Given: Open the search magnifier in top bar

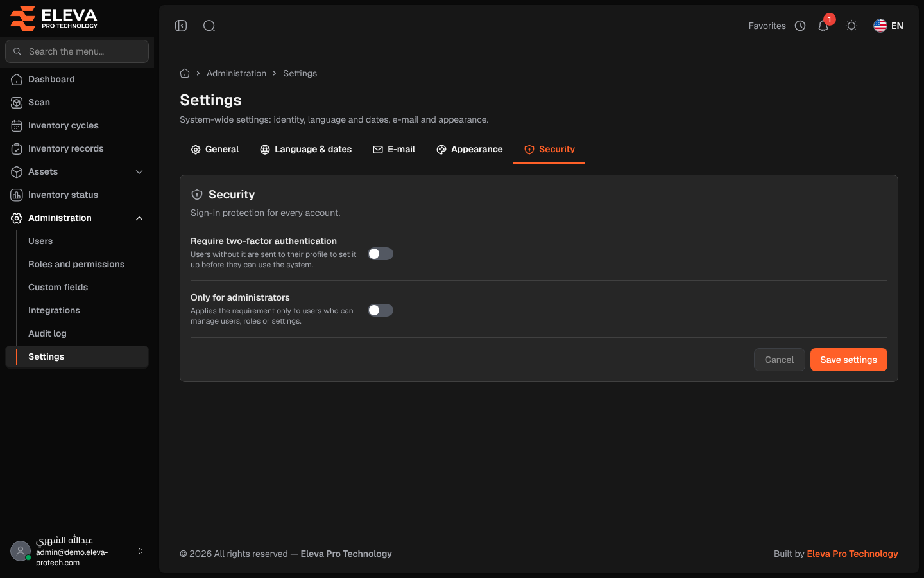Looking at the screenshot, I should tap(209, 26).
